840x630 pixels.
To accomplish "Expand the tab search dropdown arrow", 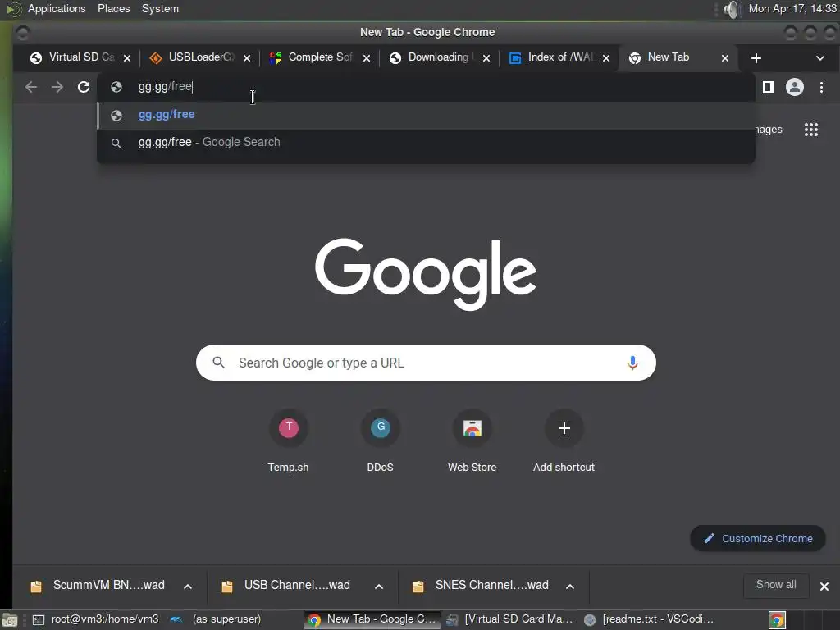I will click(819, 58).
